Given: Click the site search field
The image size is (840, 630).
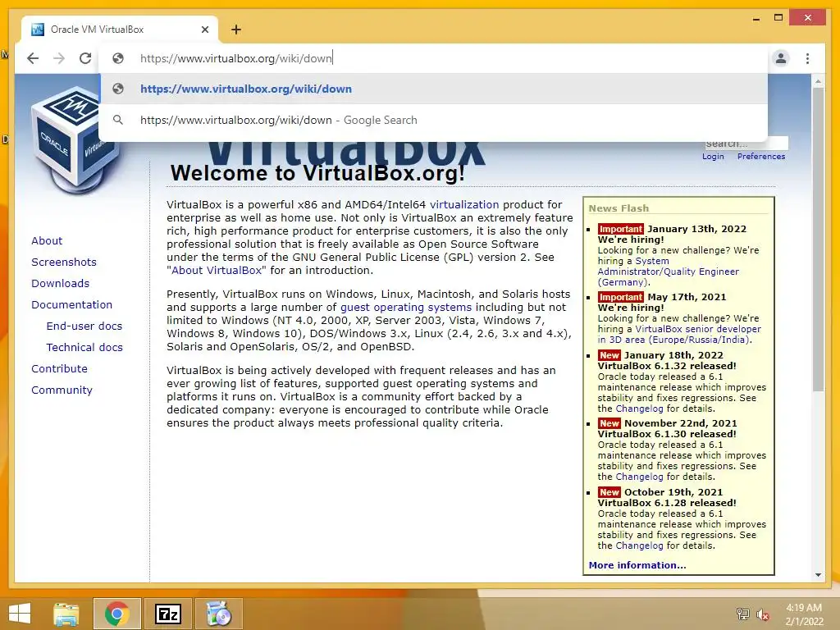Looking at the screenshot, I should 746,143.
